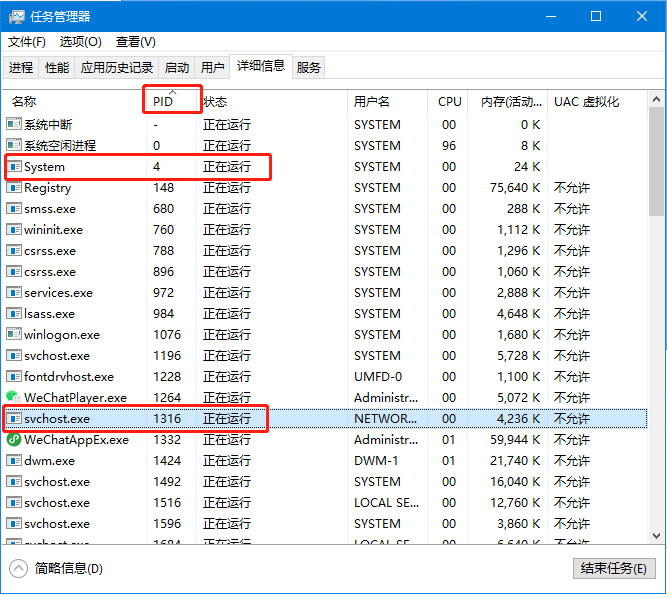Click the WeChatAppEx.exe process icon
Viewport: 667px width, 595px height.
pos(13,439)
